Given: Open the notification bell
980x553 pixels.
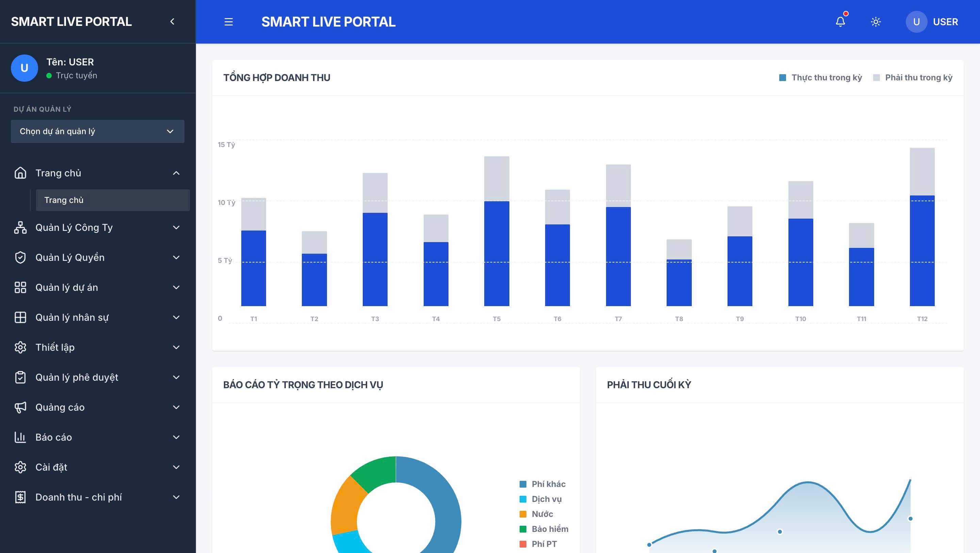Looking at the screenshot, I should 840,22.
